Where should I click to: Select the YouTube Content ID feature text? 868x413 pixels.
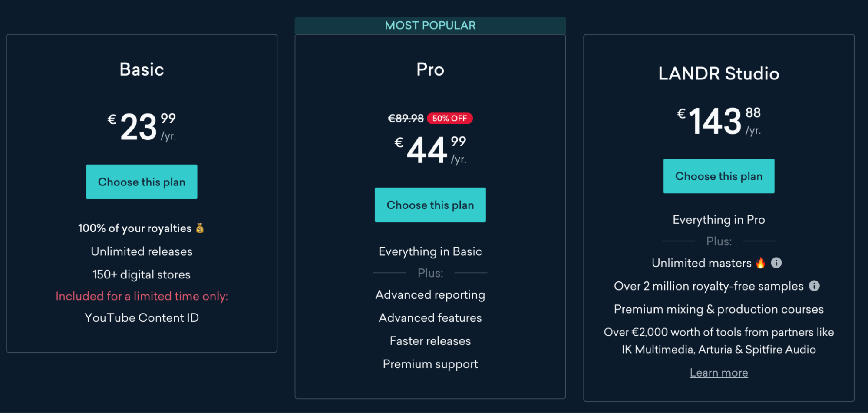(142, 317)
